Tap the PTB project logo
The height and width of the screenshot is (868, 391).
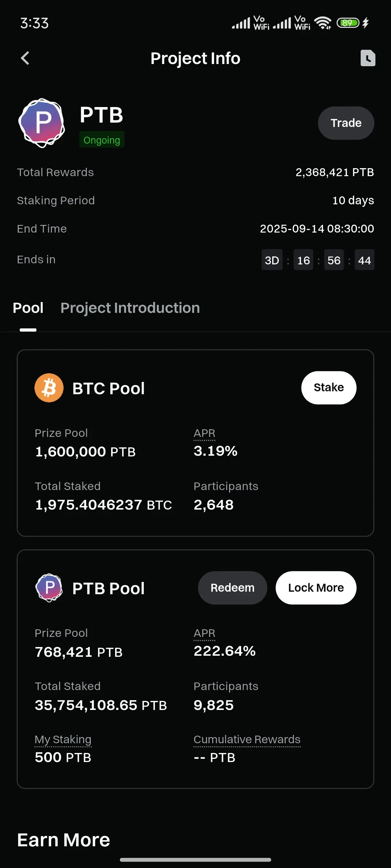42,123
